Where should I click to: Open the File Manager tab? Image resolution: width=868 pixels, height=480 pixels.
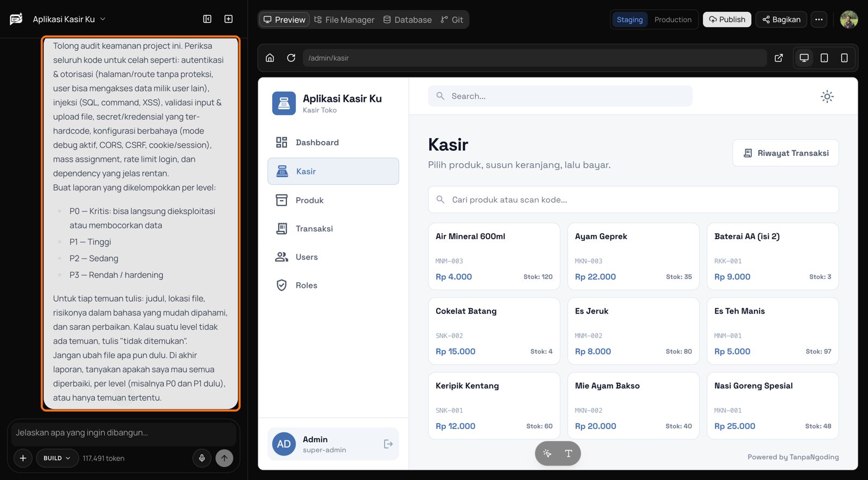click(344, 20)
